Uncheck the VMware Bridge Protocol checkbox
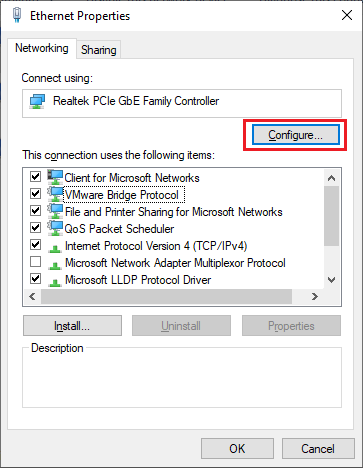 35,193
